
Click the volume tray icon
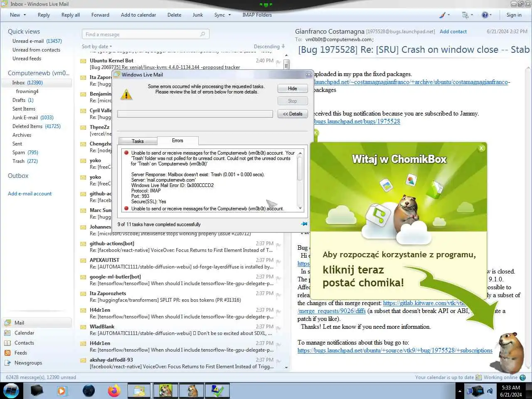click(490, 391)
